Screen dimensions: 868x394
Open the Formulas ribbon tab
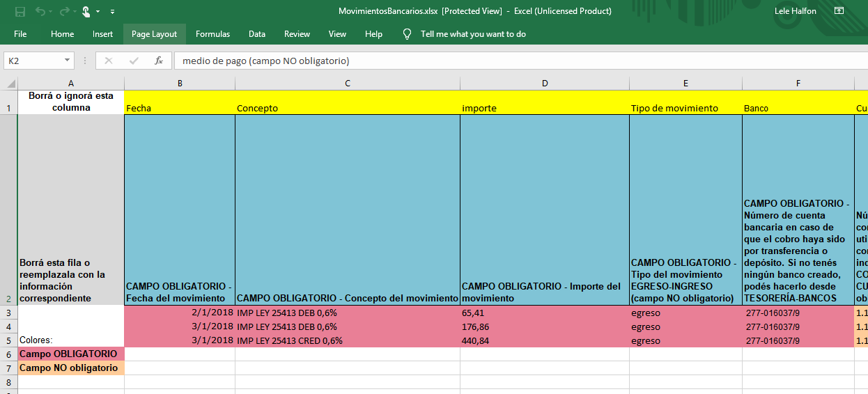[x=212, y=33]
